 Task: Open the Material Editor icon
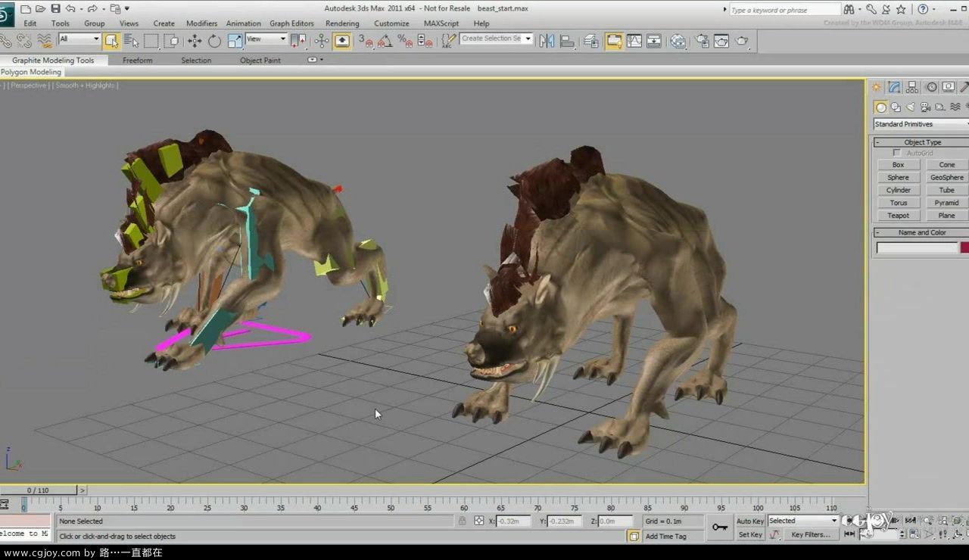[678, 41]
